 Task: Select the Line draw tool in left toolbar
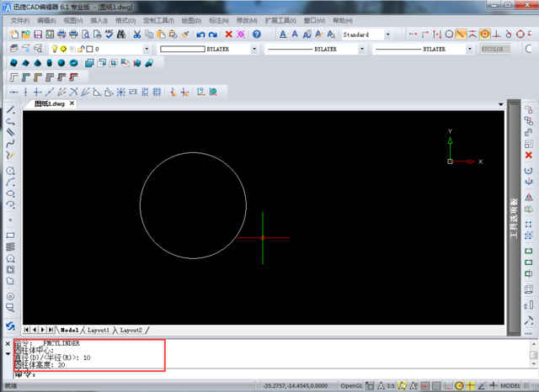click(x=10, y=110)
